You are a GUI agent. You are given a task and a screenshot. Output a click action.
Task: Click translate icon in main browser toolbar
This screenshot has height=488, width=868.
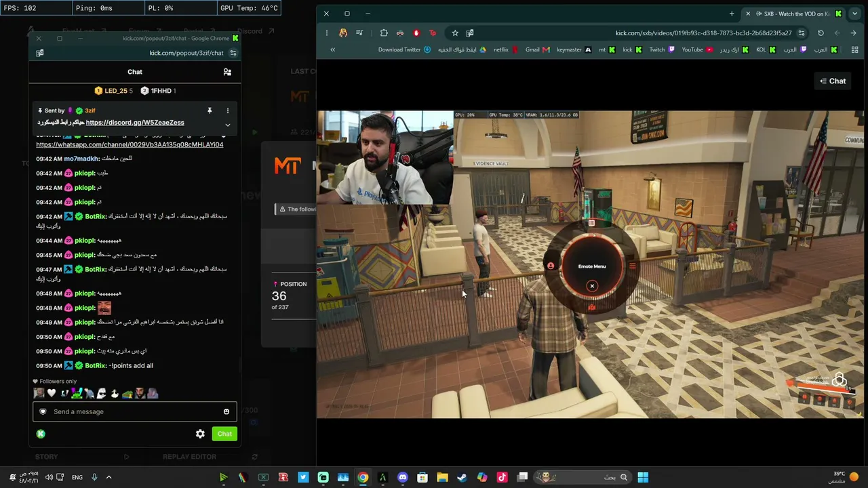click(469, 33)
